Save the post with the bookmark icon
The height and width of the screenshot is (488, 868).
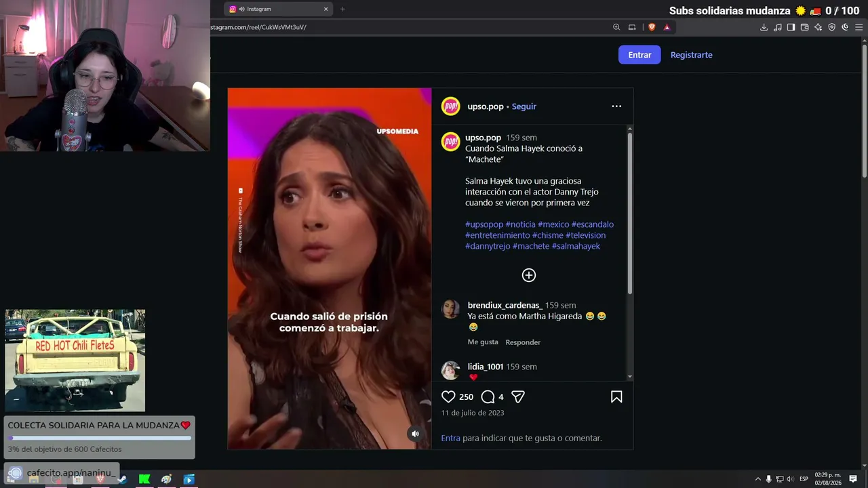(x=616, y=396)
